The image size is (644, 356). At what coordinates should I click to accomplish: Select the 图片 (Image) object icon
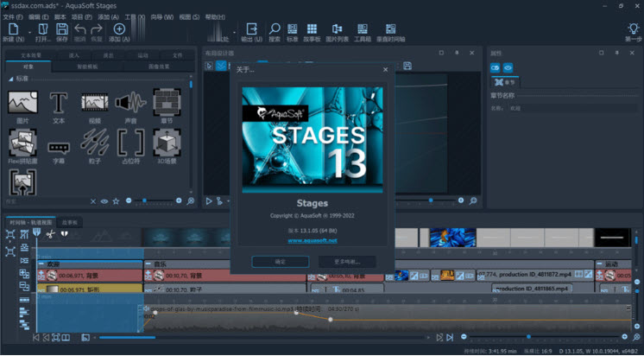click(x=22, y=103)
